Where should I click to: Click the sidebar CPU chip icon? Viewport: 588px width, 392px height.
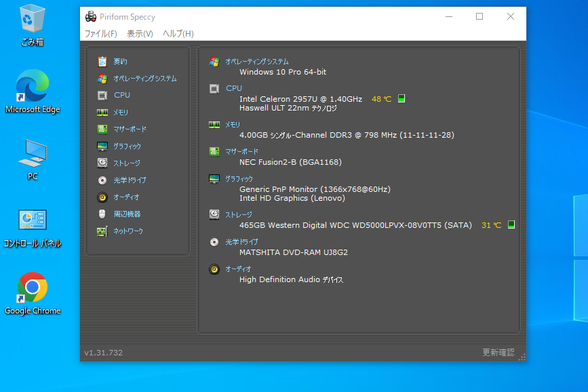[102, 95]
